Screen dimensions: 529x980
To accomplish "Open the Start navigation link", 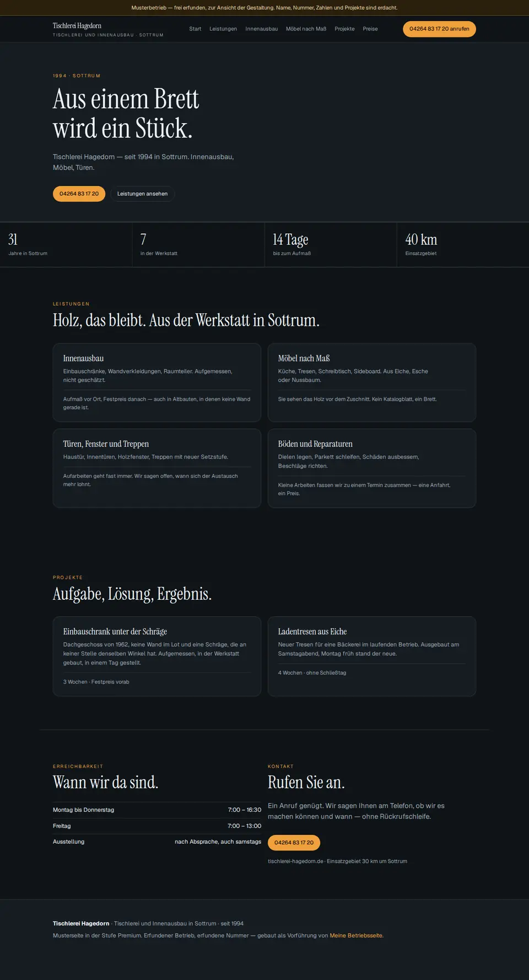I will (x=195, y=29).
